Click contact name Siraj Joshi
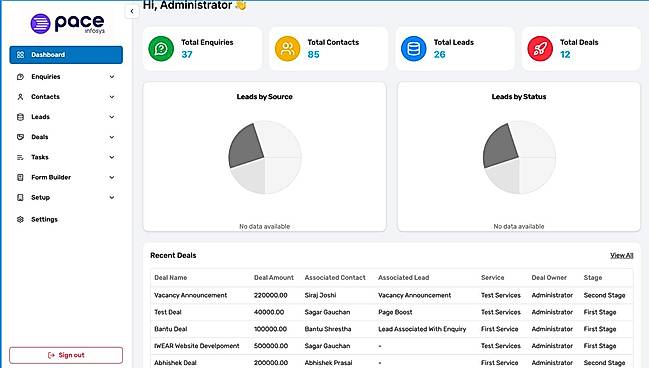 point(320,296)
